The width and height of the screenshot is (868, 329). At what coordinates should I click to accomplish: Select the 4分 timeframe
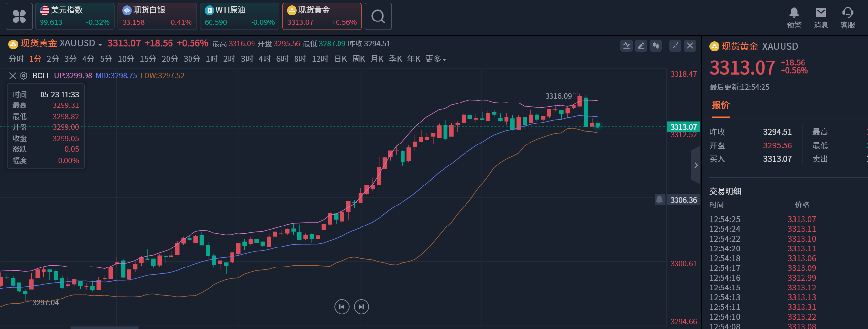(x=88, y=59)
